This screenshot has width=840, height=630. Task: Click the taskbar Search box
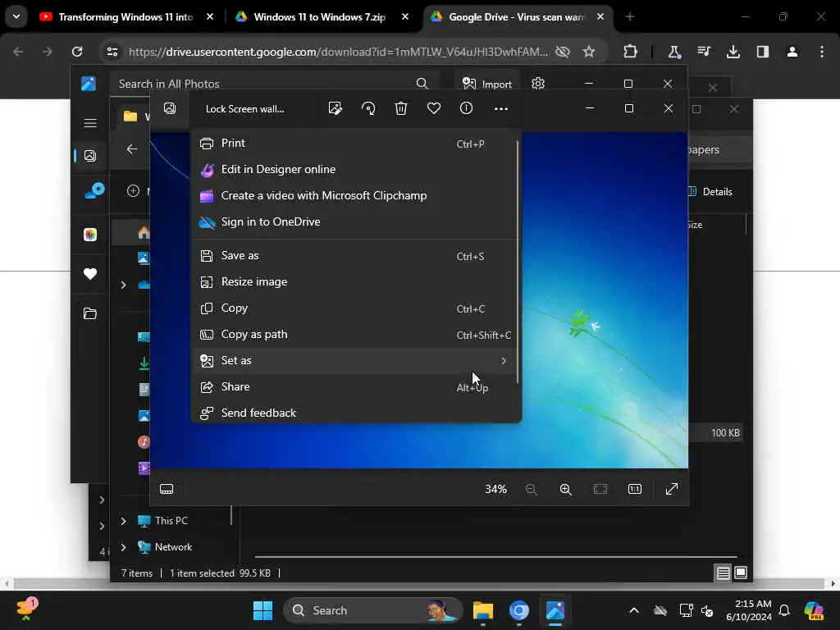tap(373, 610)
